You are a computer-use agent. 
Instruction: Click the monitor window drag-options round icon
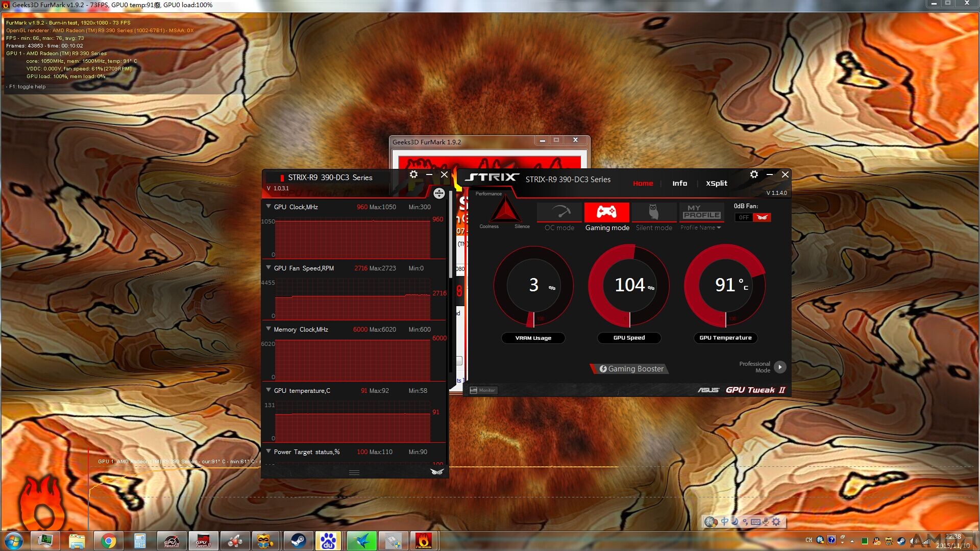439,193
